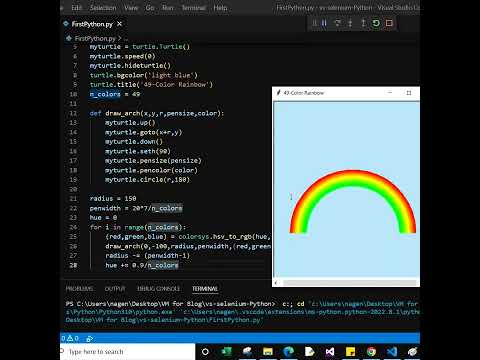Screen dimensions: 480x360
Task: Click the terminal PS prompt command line
Action: pyautogui.click(x=243, y=304)
